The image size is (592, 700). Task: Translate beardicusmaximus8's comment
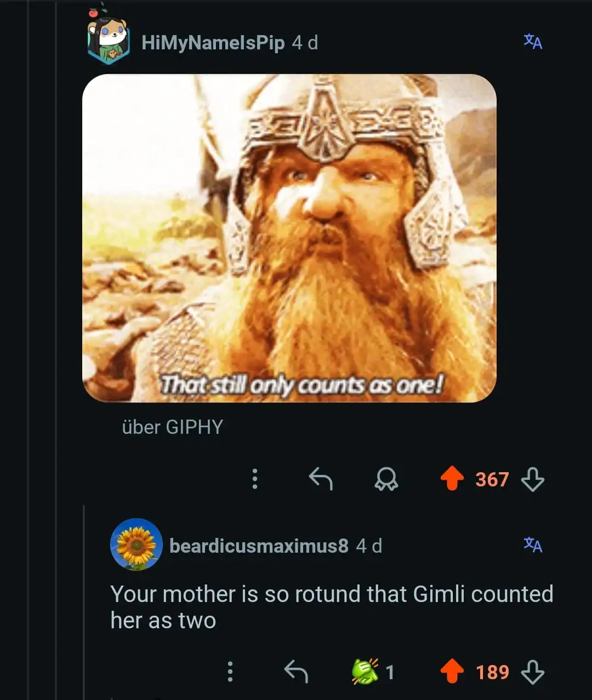tap(532, 544)
